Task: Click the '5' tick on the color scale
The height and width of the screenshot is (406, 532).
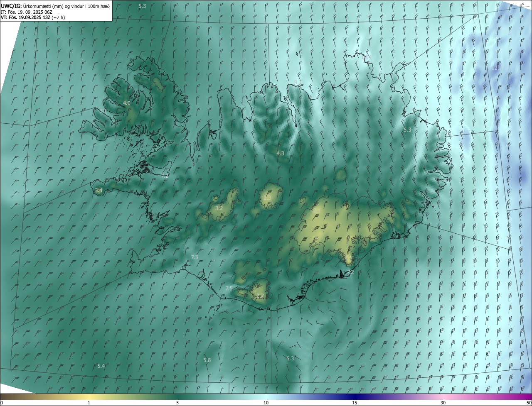Action: point(177,403)
